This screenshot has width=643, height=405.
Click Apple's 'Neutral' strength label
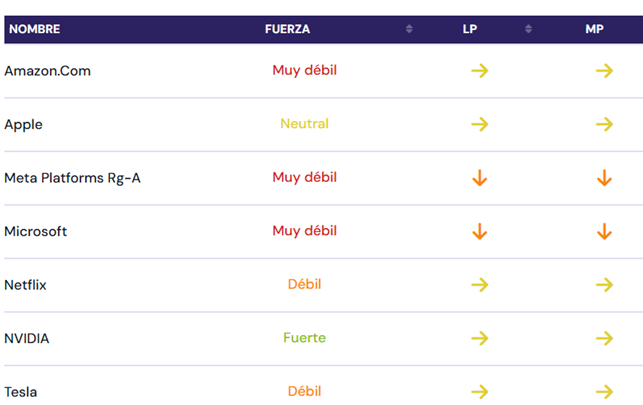[x=304, y=124]
